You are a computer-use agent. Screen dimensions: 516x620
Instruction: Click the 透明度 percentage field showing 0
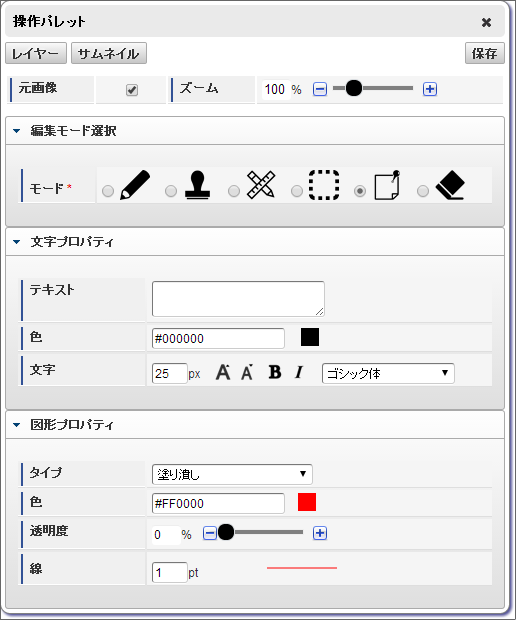coord(166,535)
